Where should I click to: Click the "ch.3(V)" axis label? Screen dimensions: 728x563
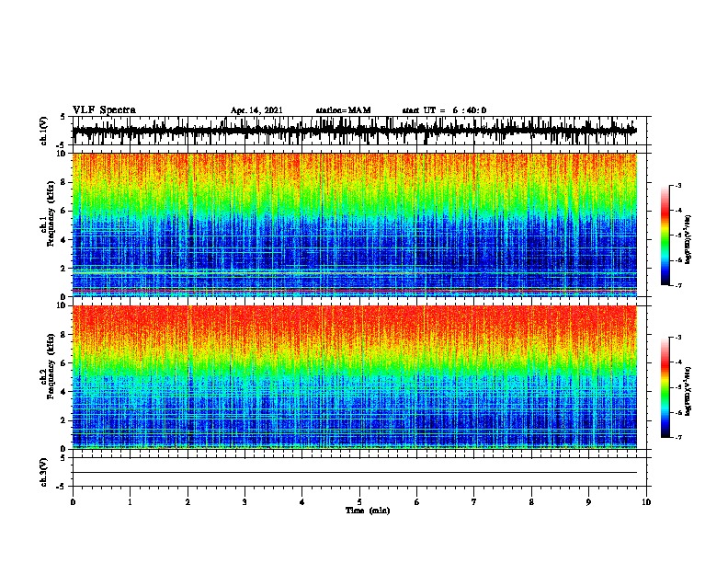pyautogui.click(x=44, y=472)
